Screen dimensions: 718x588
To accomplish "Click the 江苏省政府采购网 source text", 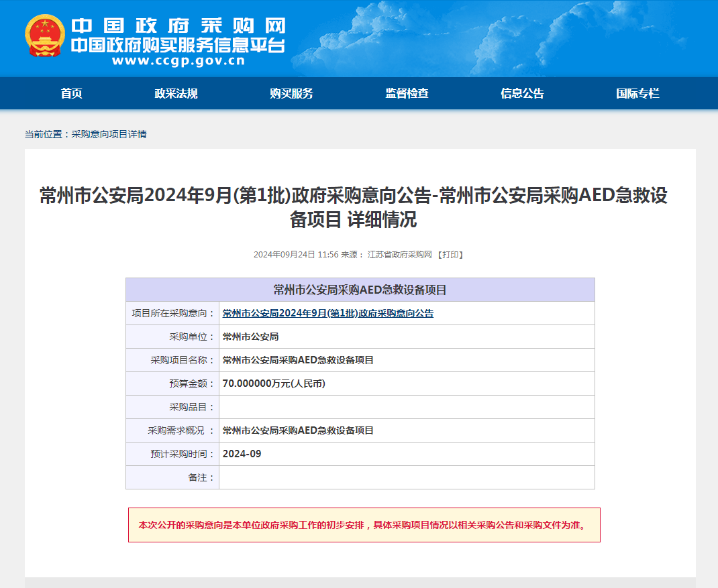I will click(399, 255).
